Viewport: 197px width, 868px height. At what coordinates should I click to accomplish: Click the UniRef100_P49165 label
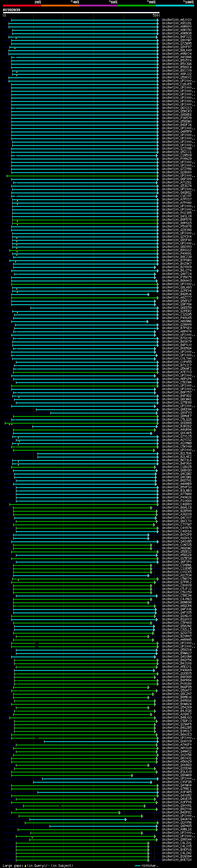(x=177, y=318)
